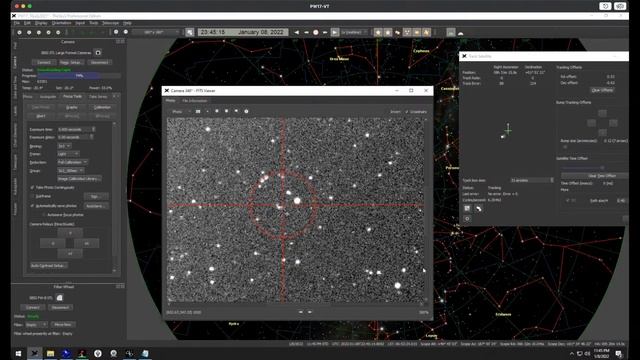Click the camera download progress bar
Screen dimensions: 640x360
[79, 76]
